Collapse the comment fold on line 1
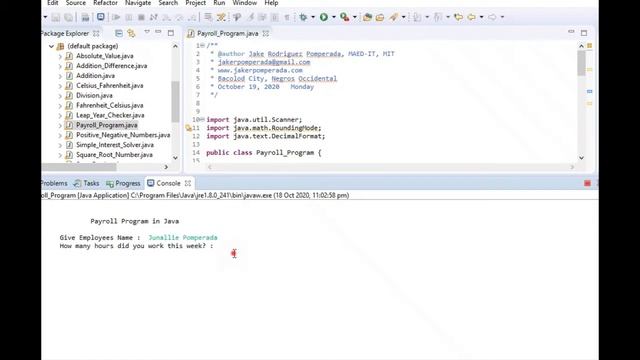The width and height of the screenshot is (640, 360). [202, 45]
